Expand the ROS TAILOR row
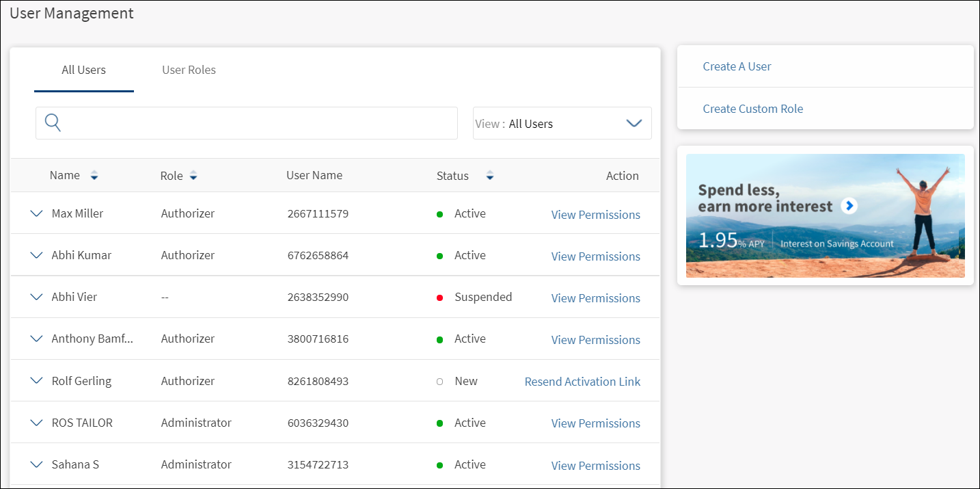The image size is (980, 489). tap(37, 423)
